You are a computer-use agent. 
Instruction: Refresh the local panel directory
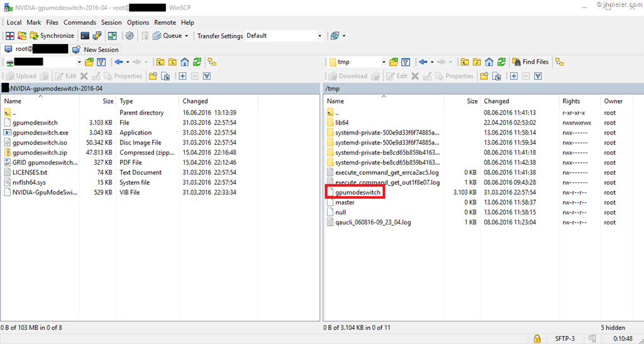pos(197,62)
